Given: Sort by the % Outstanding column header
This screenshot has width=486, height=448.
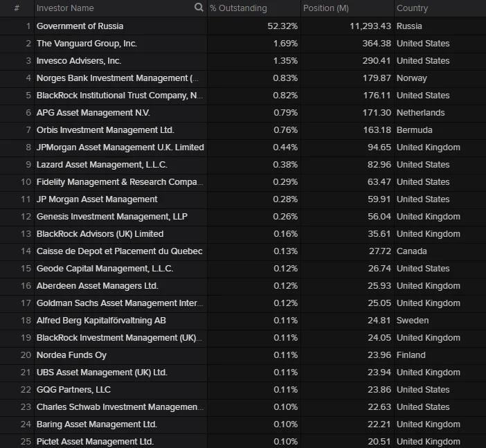Looking at the screenshot, I should click(238, 8).
